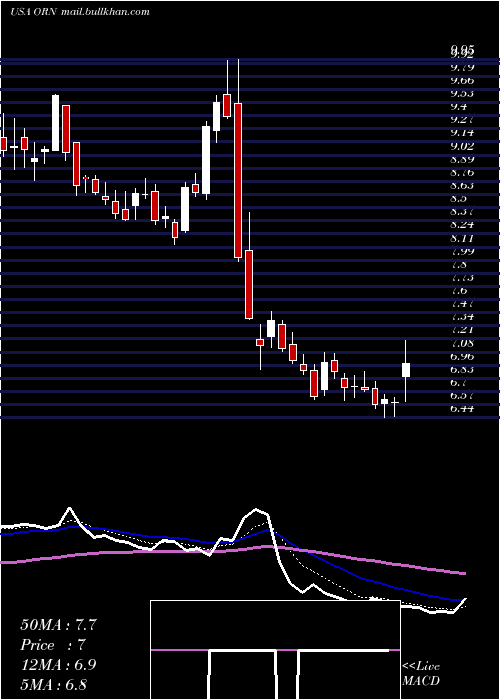Click the Price : 7 readout
The image size is (500, 700).
(53, 645)
